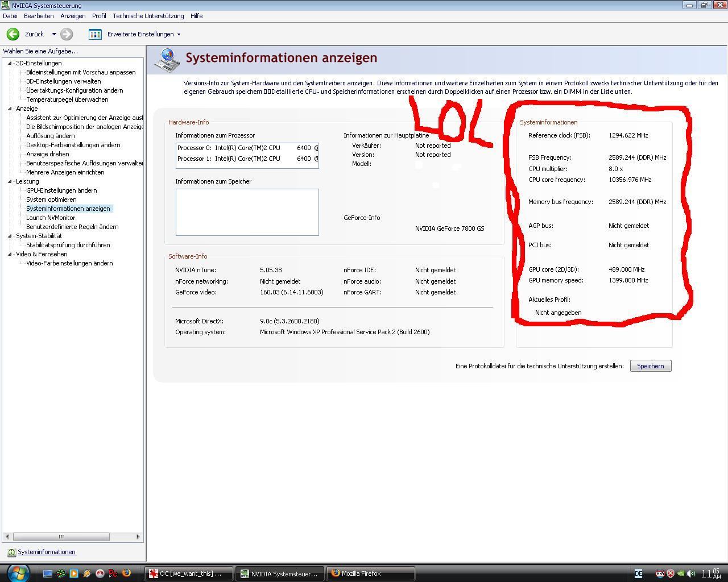Select Systeminformationen anzeigen in tree
728x582 pixels.
(x=68, y=209)
